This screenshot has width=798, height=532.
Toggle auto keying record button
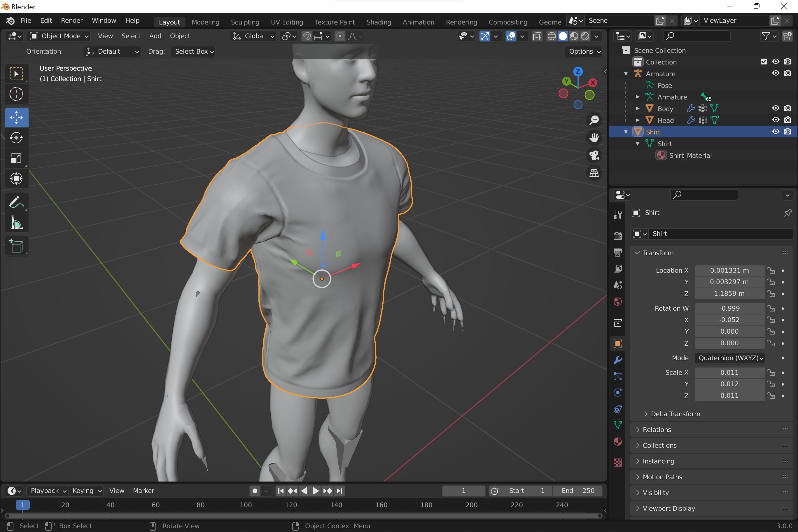pos(255,491)
